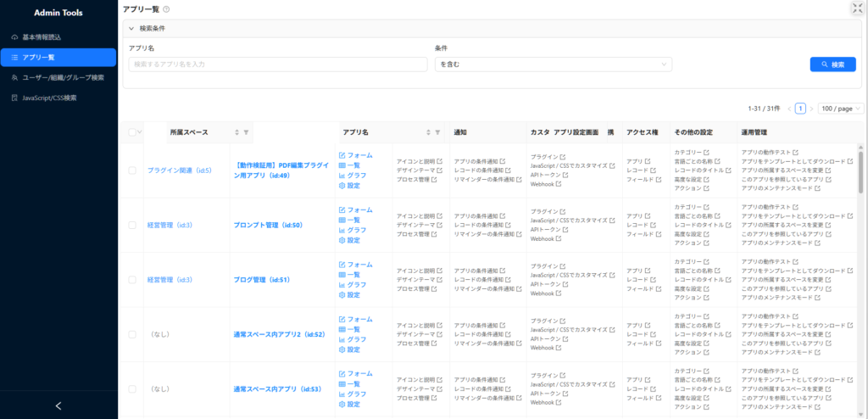Toggle the select-all checkbox in table header
The height and width of the screenshot is (419, 868).
131,132
